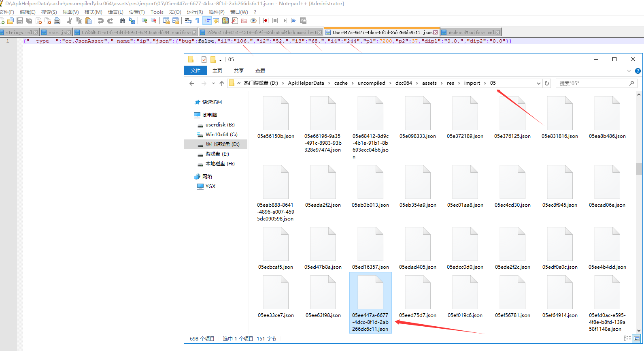Click the Zoom In magnifier icon
Screen dimensions: 644x351
144,21
